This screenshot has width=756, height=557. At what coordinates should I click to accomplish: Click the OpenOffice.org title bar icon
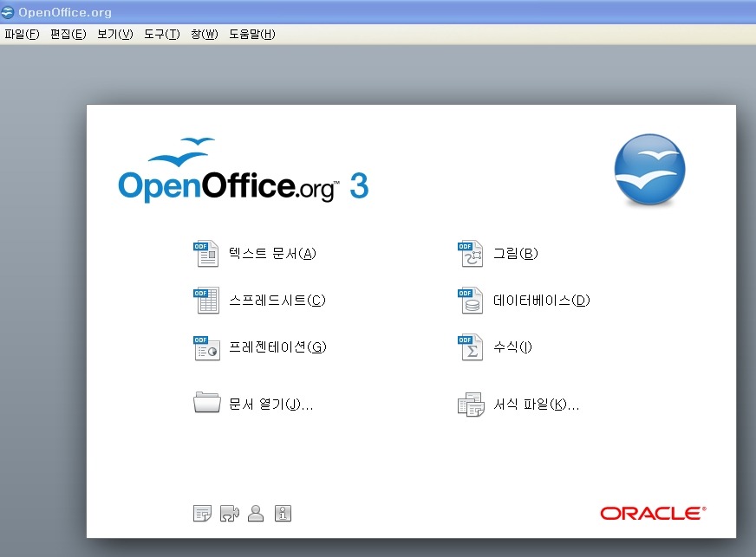(x=8, y=12)
